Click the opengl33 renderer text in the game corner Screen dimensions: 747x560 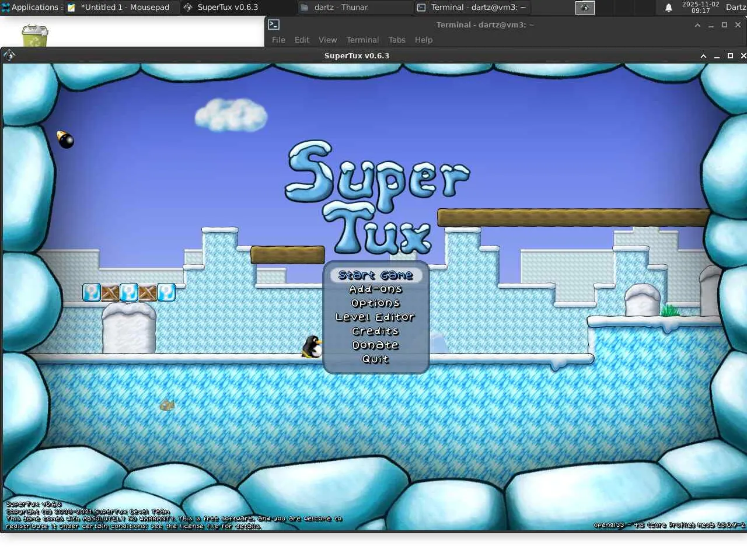point(669,525)
